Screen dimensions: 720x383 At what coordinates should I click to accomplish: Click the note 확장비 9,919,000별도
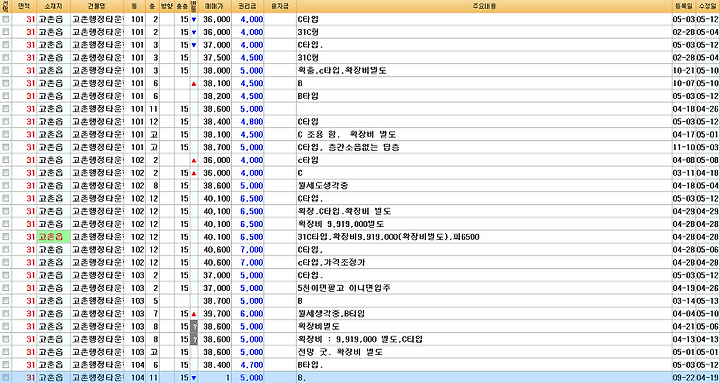point(341,225)
